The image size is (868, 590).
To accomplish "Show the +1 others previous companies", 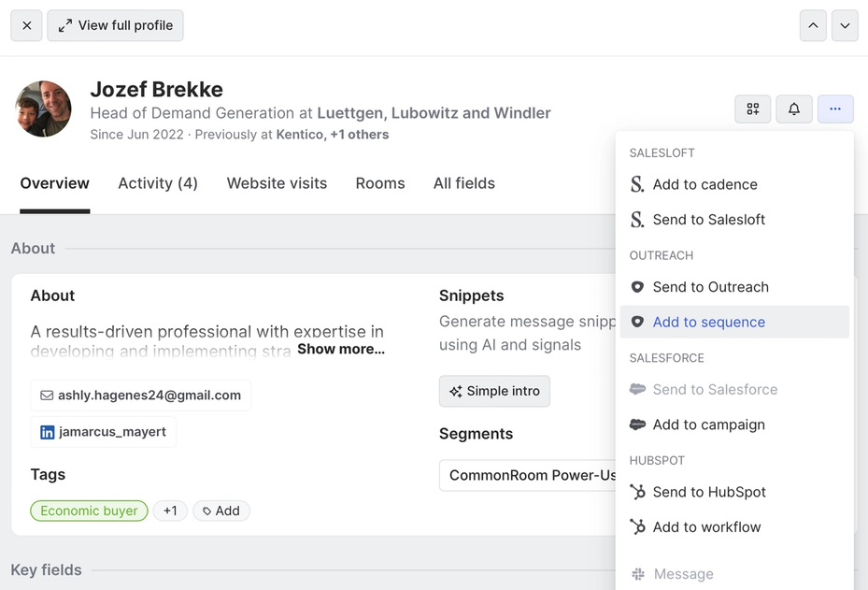I will (360, 135).
